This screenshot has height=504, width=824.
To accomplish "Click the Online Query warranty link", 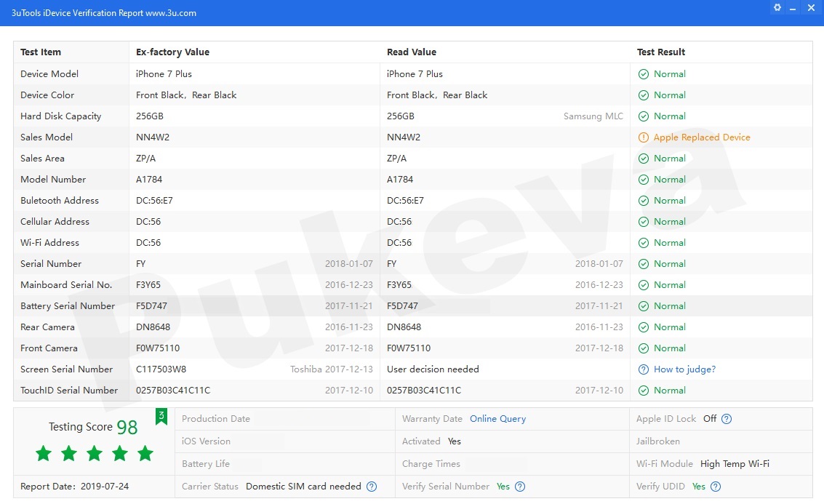I will pyautogui.click(x=497, y=419).
